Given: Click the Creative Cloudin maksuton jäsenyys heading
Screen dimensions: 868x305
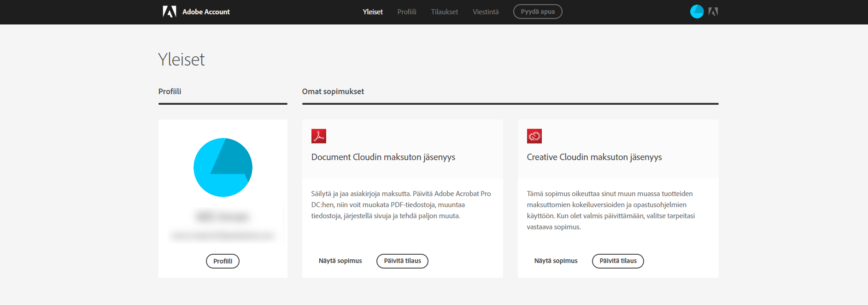Looking at the screenshot, I should pyautogui.click(x=594, y=157).
